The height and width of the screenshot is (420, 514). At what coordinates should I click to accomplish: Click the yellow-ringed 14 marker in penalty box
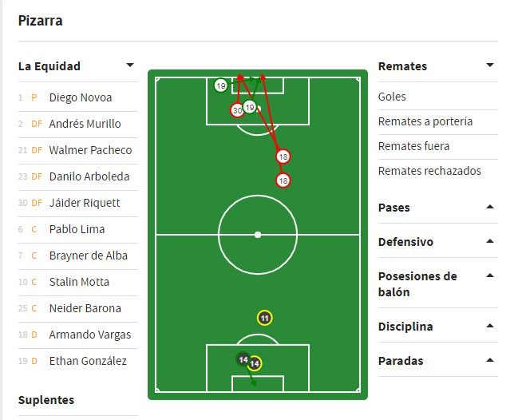(x=255, y=363)
